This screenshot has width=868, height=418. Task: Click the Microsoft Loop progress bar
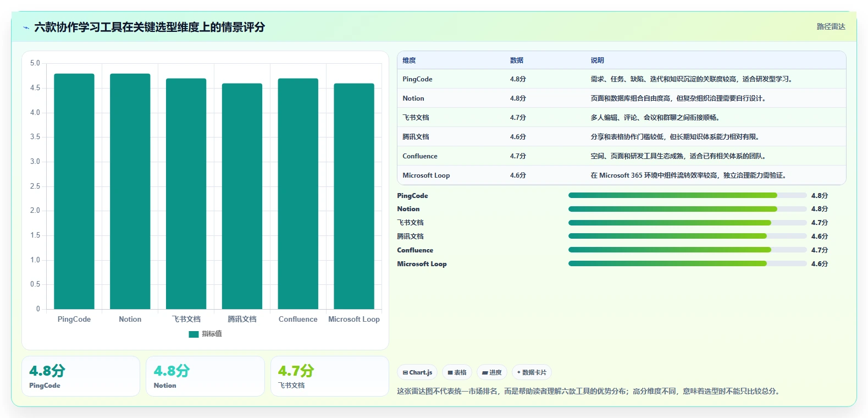click(x=687, y=263)
